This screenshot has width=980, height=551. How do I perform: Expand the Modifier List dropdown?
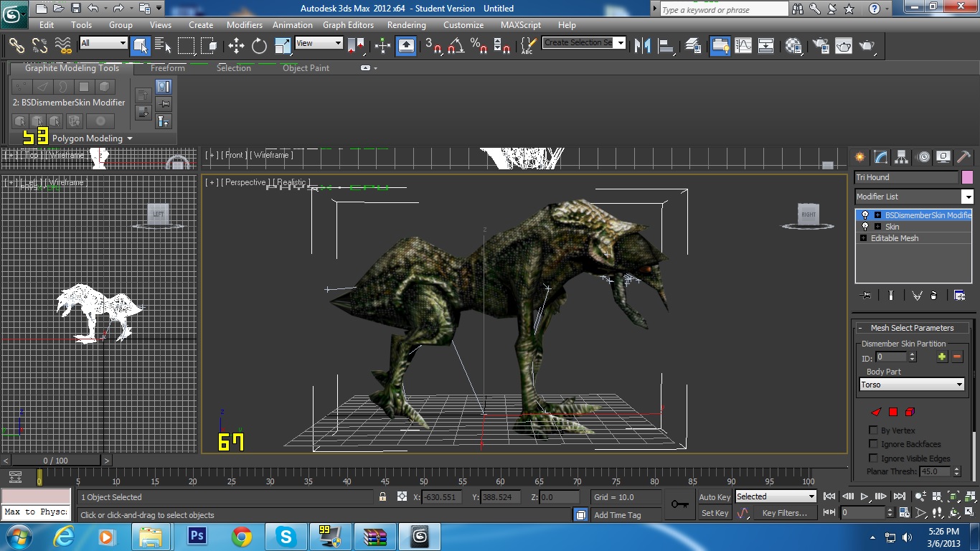[914, 197]
